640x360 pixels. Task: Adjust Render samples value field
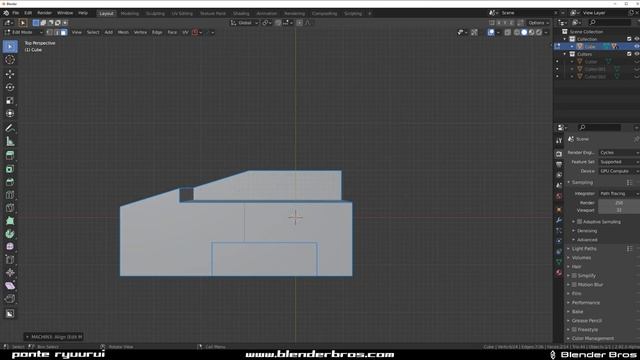(619, 203)
